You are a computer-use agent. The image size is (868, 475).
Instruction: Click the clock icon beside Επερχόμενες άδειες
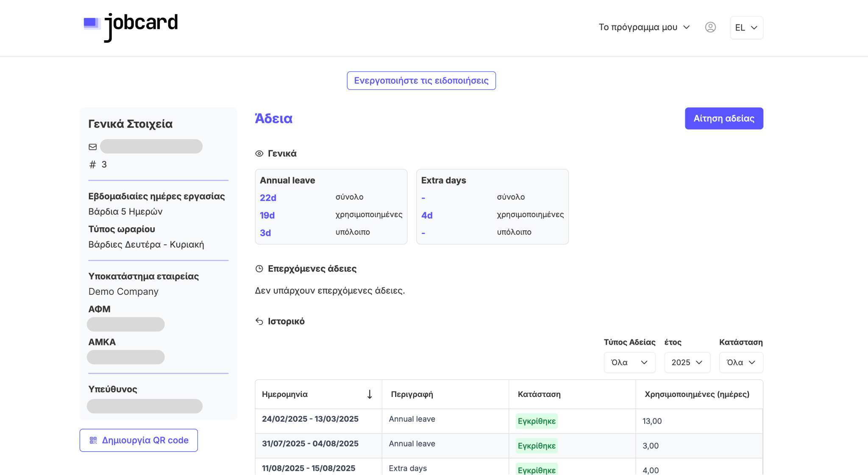coord(259,268)
